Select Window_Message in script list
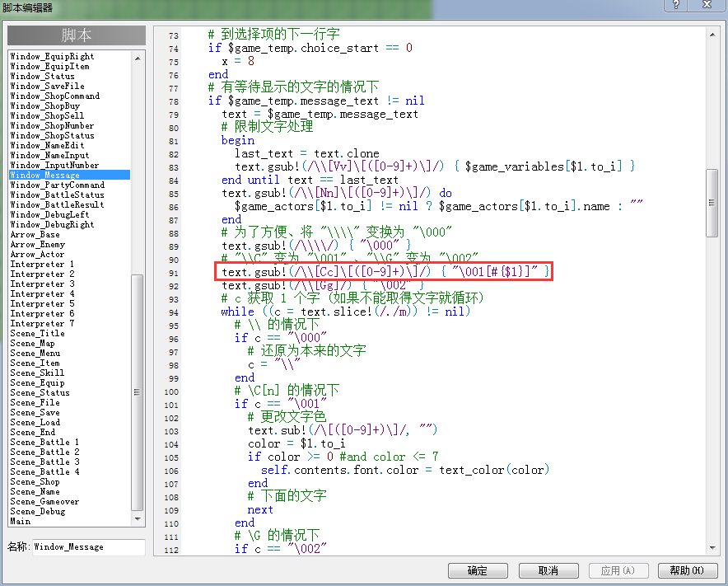728x586 pixels. click(x=70, y=176)
